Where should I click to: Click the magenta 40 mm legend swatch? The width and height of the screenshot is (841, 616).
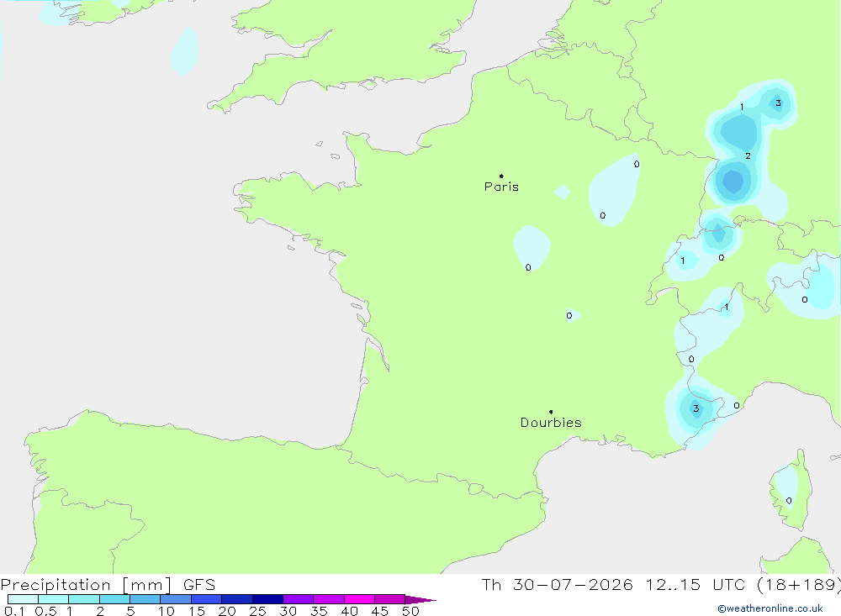pyautogui.click(x=359, y=599)
